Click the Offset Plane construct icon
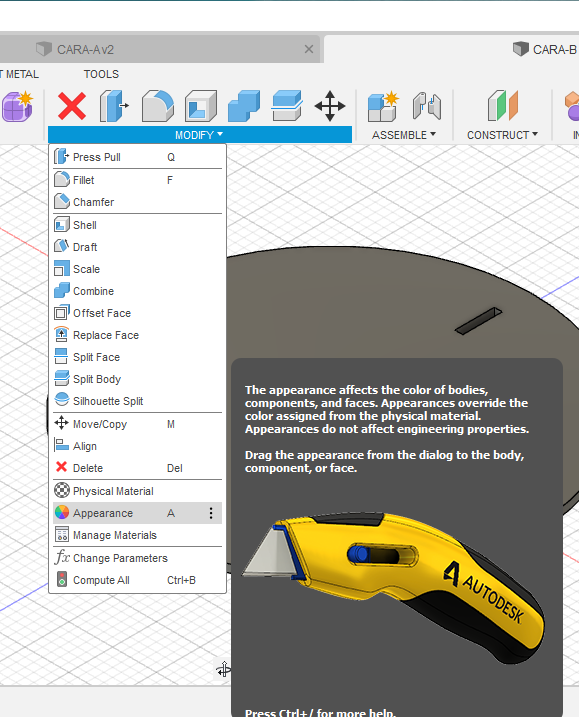 coord(503,106)
